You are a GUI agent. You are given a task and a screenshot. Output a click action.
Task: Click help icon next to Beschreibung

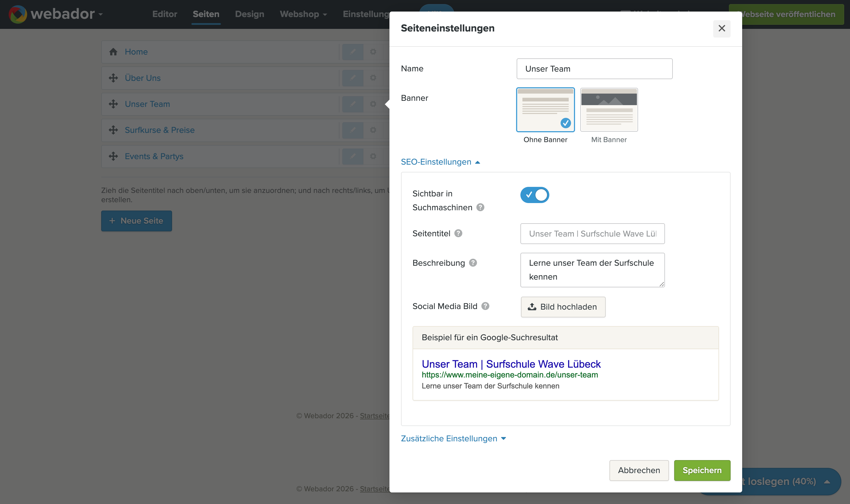[x=473, y=263]
